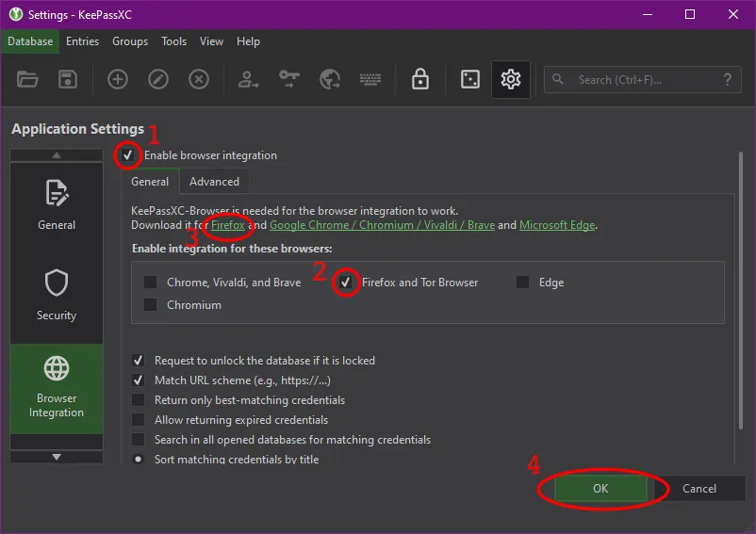This screenshot has height=534, width=756.
Task: Open Google Chrome / Chromium / Vivaldi / Brave link
Action: point(383,225)
